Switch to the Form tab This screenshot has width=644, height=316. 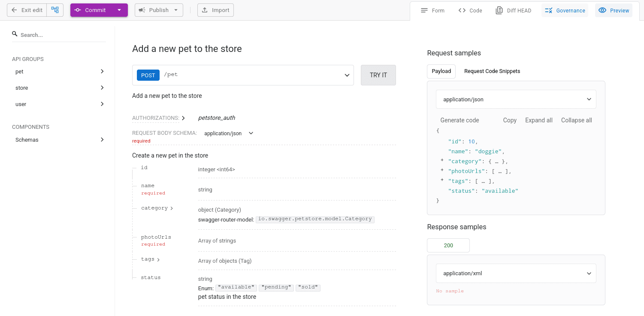[x=432, y=10]
